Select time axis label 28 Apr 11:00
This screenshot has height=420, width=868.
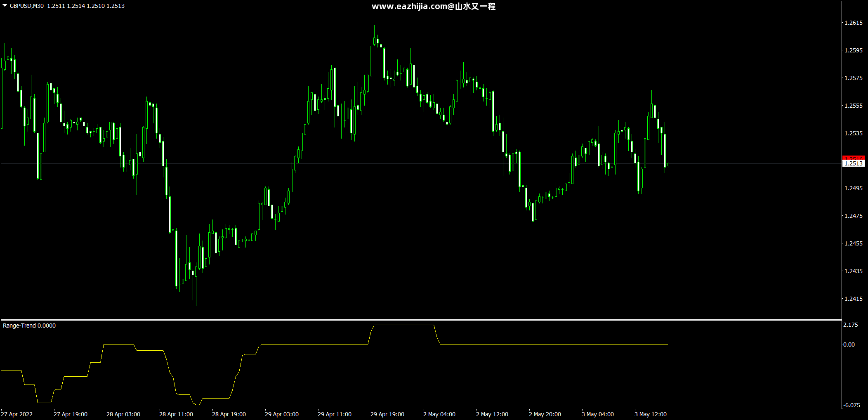click(176, 414)
